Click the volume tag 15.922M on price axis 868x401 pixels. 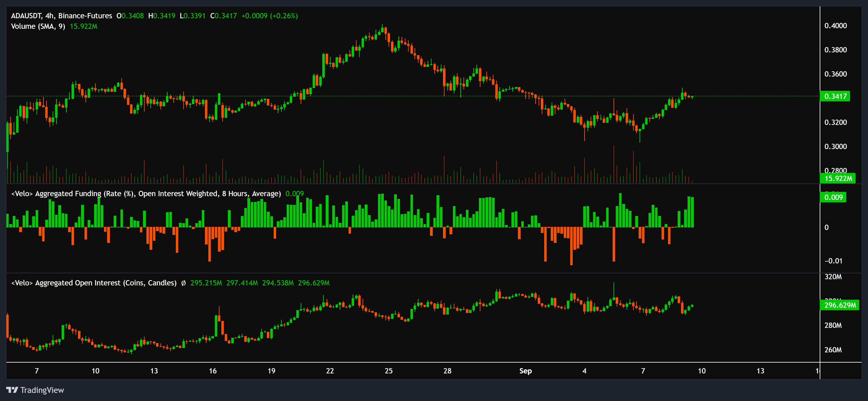838,178
